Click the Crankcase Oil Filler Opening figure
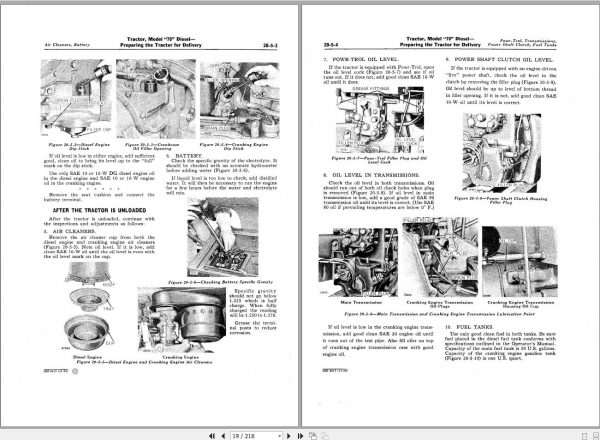Viewport: 600px width, 440px height. (x=156, y=99)
